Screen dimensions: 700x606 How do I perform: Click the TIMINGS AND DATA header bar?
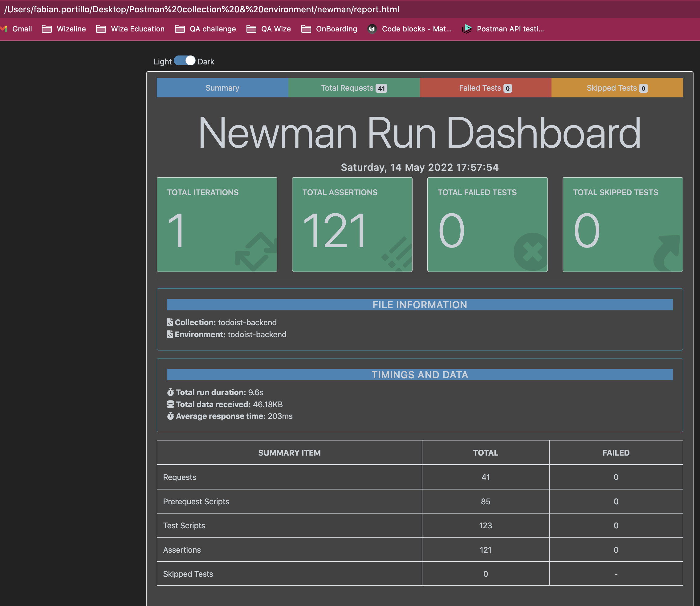pos(419,374)
